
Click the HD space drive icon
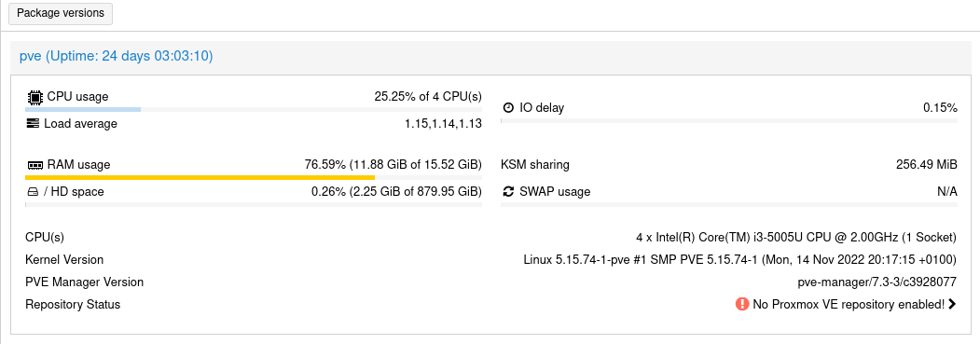[33, 192]
